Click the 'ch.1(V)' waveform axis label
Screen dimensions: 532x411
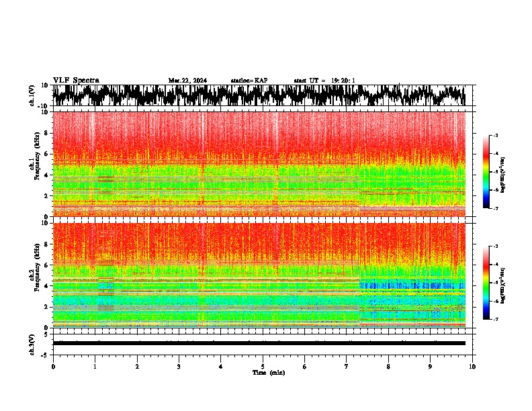[x=32, y=95]
